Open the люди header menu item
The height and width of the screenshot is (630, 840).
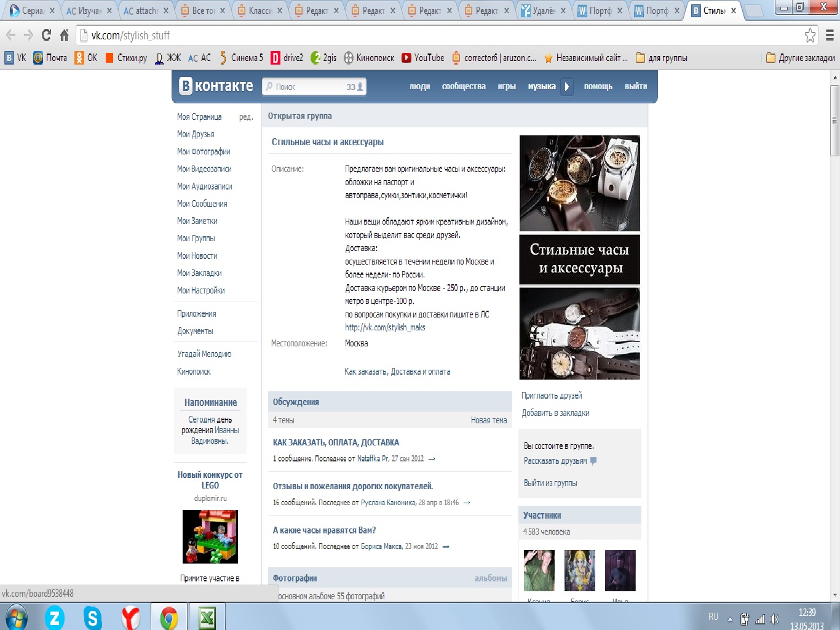pos(420,87)
